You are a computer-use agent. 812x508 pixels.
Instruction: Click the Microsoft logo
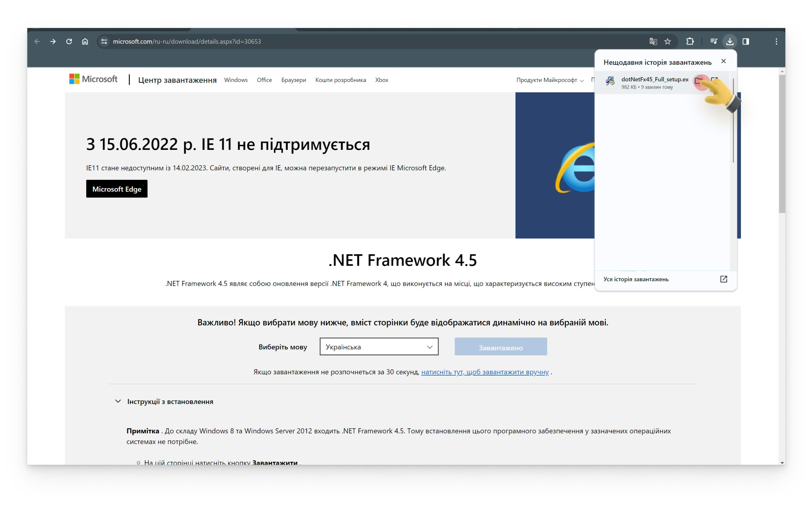93,79
